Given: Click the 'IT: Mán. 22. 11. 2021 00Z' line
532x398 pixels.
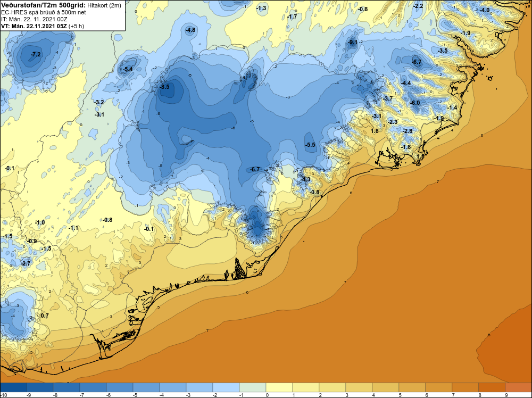Looking at the screenshot, I should pyautogui.click(x=34, y=19).
